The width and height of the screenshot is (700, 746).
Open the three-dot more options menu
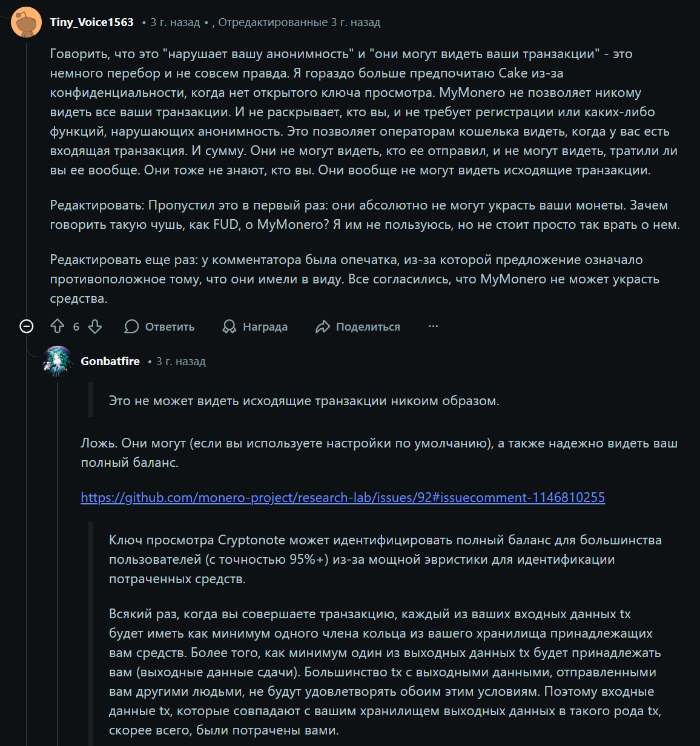pos(433,326)
